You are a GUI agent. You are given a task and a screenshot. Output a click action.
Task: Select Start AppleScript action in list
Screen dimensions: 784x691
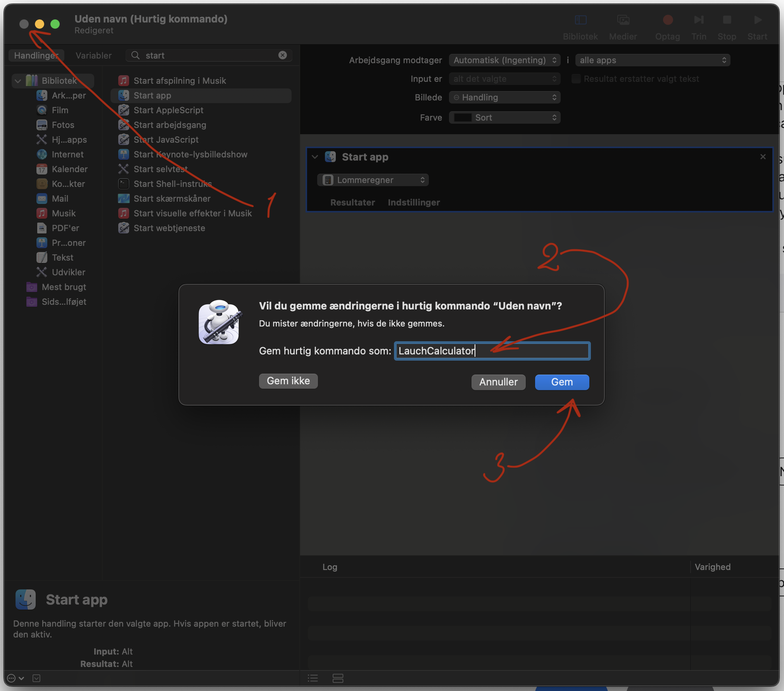click(168, 110)
